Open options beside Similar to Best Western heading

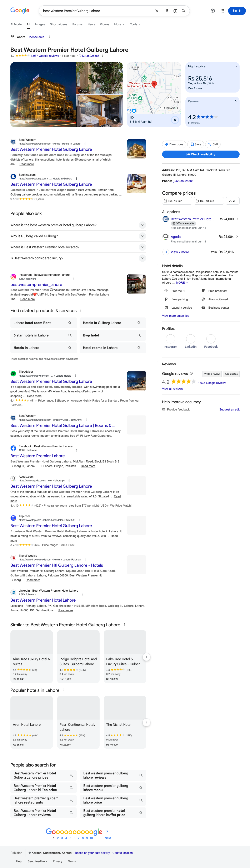[125, 624]
